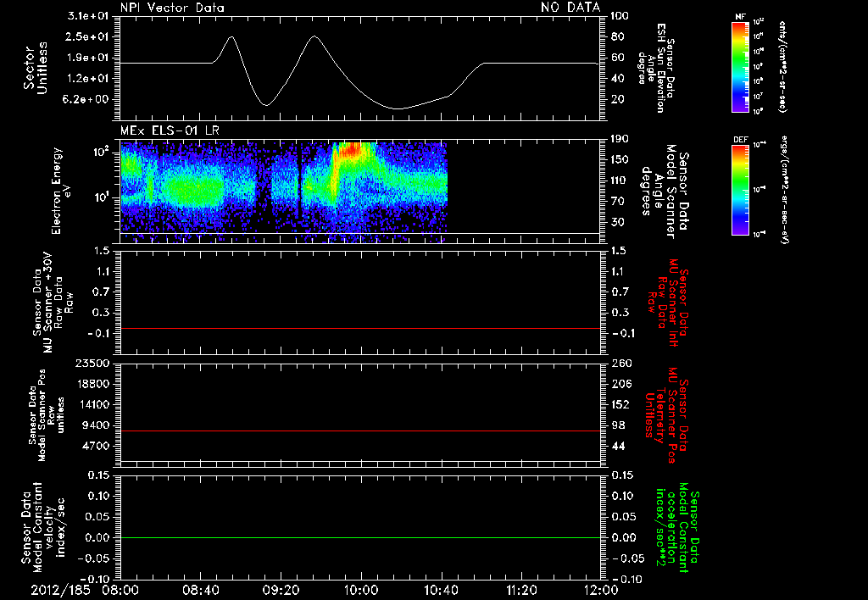Click the "12:00" time tick label
The image size is (868, 600).
601,590
